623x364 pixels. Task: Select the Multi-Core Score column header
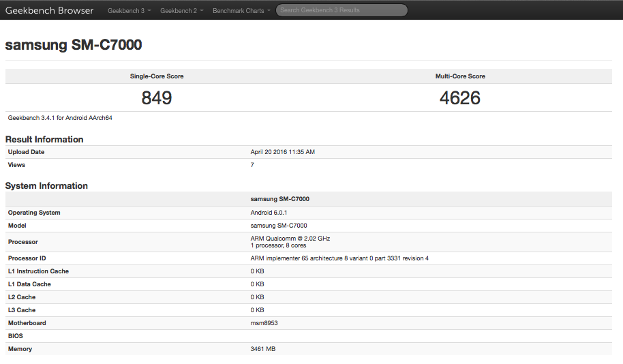(x=460, y=76)
